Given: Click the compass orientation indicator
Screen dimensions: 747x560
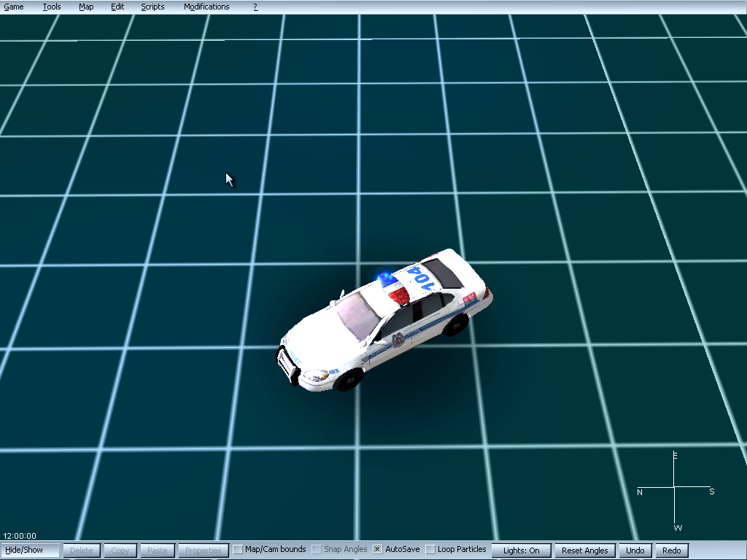Looking at the screenshot, I should click(675, 491).
